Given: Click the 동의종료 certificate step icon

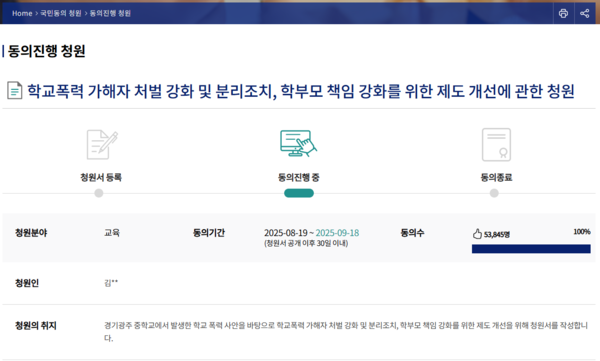Looking at the screenshot, I should tap(496, 145).
